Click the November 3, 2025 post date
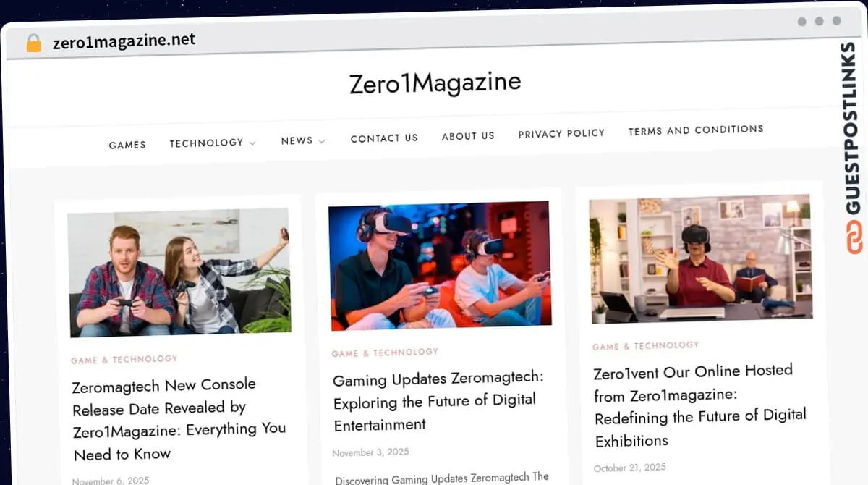The width and height of the screenshot is (868, 485). tap(370, 452)
